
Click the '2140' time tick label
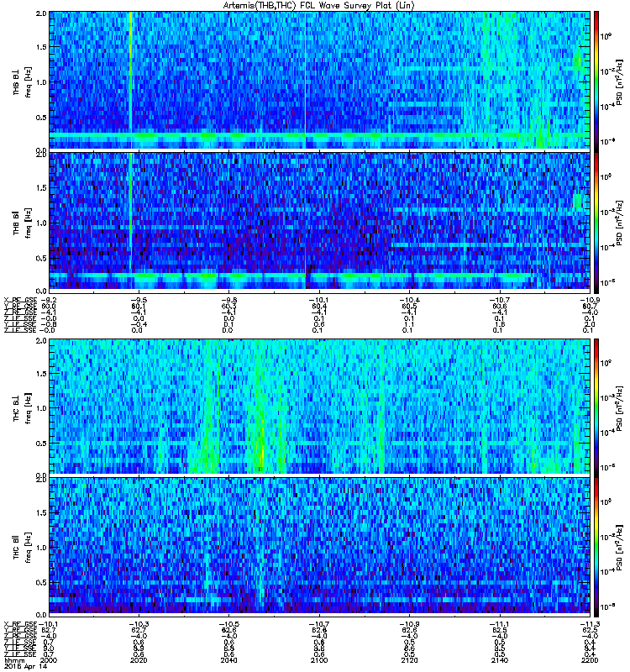point(500,660)
